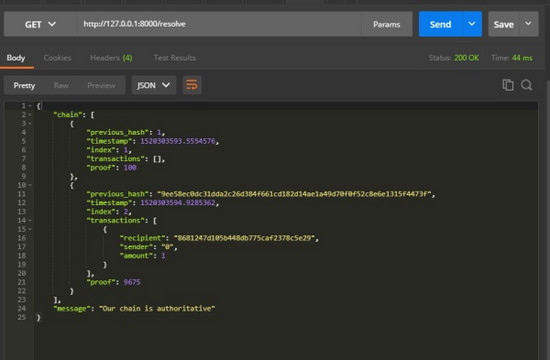Click the "amount" key on line 18

point(136,256)
